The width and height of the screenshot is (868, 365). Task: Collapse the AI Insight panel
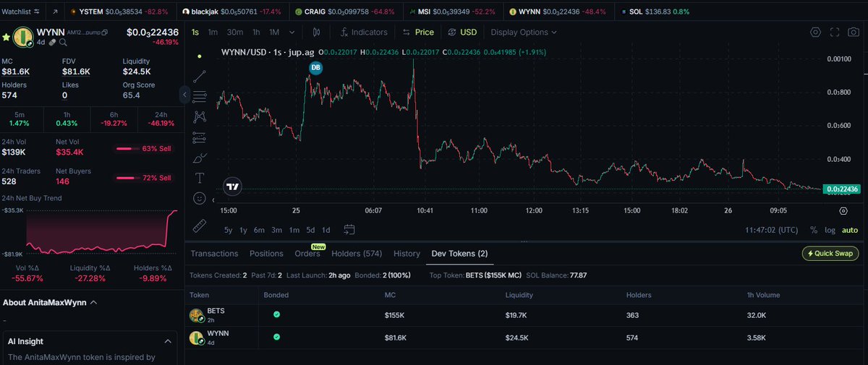point(166,340)
